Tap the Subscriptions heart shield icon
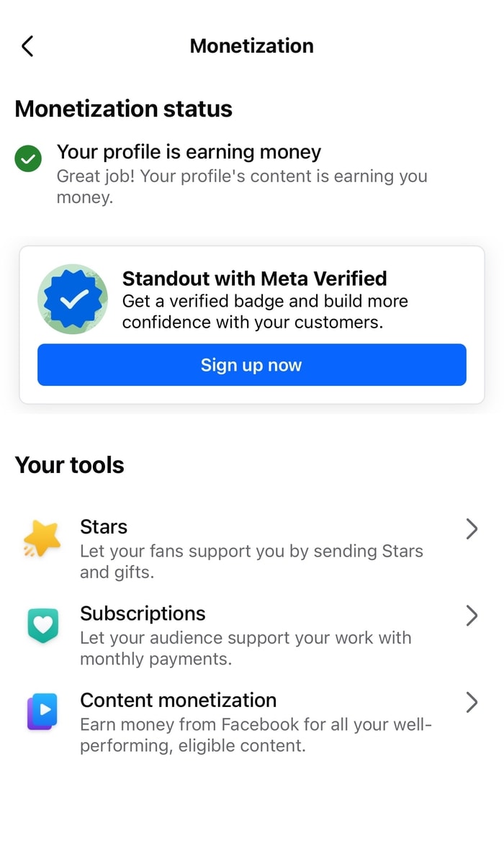Image resolution: width=504 pixels, height=846 pixels. tap(42, 625)
